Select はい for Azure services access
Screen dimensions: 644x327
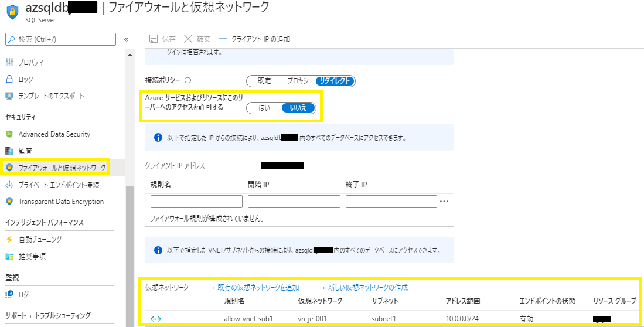click(x=264, y=108)
